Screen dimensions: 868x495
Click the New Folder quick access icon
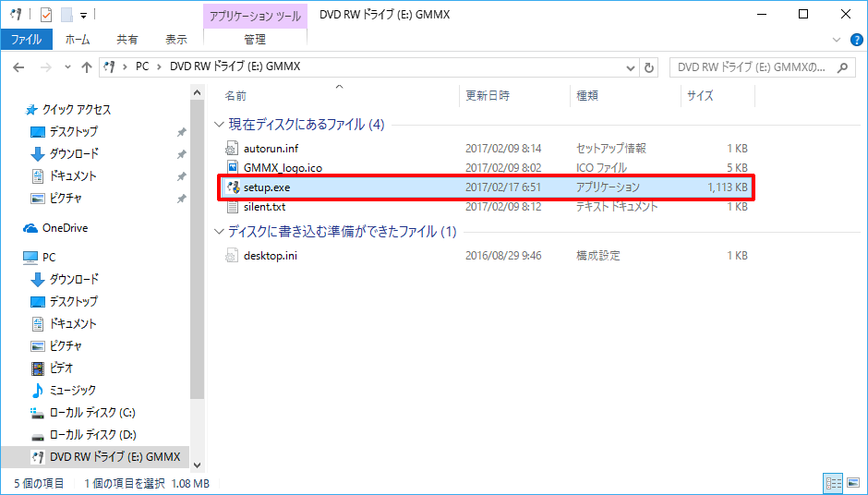coord(67,15)
